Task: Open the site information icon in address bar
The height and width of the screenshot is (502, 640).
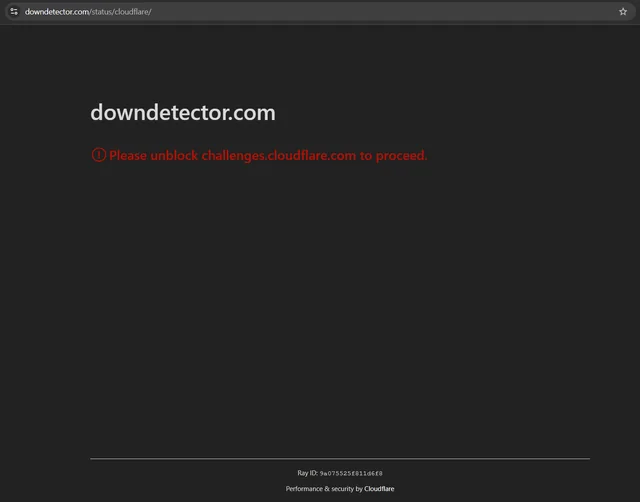Action: 14,11
